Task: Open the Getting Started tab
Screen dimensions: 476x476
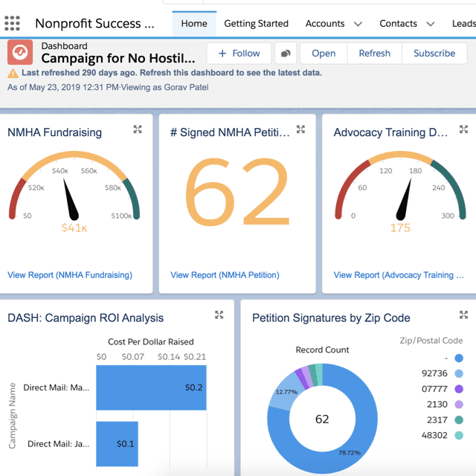Action: pyautogui.click(x=256, y=24)
